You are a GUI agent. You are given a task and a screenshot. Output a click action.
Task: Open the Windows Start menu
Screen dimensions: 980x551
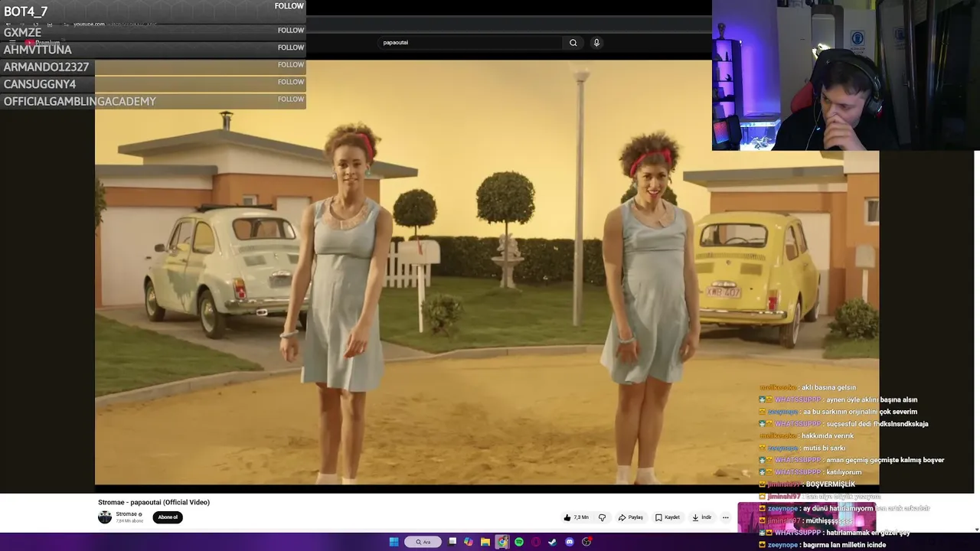click(394, 542)
